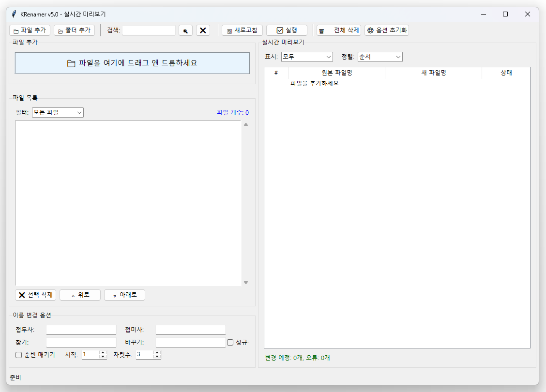Click the magnifying glass search icon
The image size is (546, 392).
(x=185, y=30)
